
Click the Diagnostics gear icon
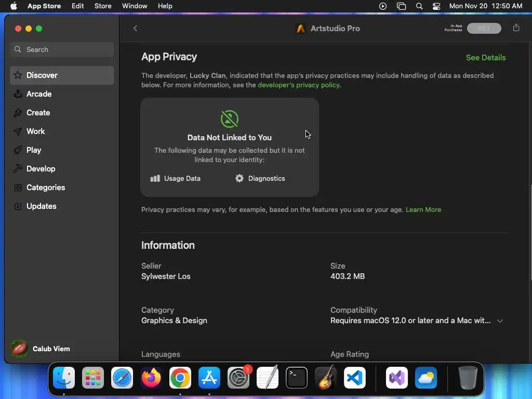tap(239, 179)
